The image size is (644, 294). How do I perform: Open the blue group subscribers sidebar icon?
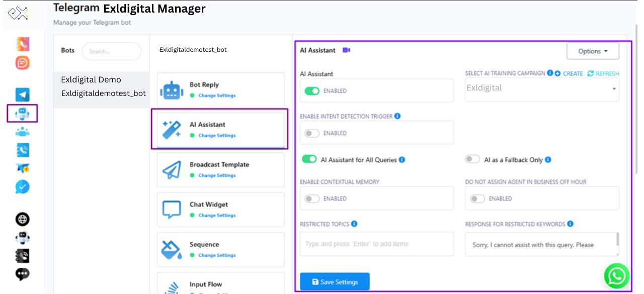pos(22,132)
